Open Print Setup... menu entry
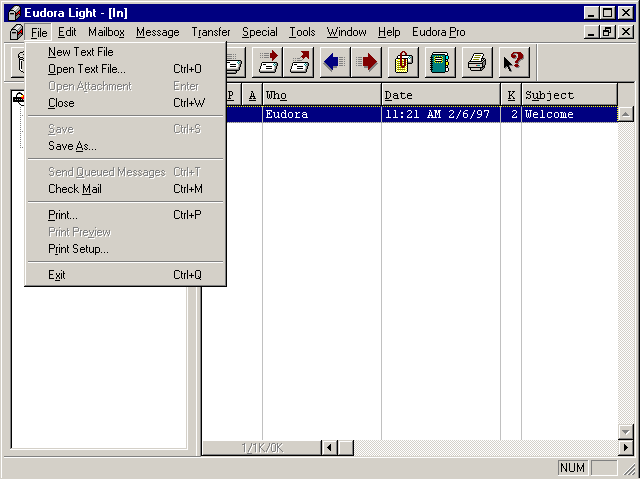The width and height of the screenshot is (640, 480). point(125,249)
